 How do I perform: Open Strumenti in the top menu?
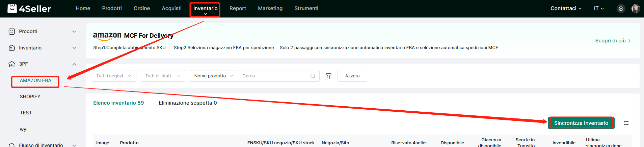pyautogui.click(x=306, y=8)
